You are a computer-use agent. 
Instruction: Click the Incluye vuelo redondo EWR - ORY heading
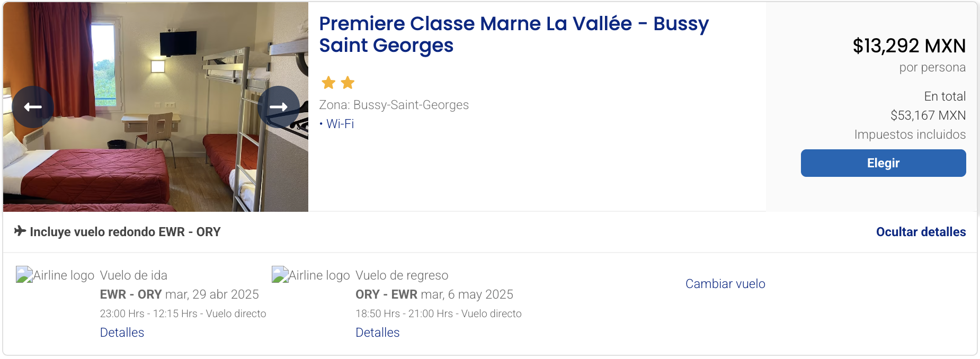[125, 232]
